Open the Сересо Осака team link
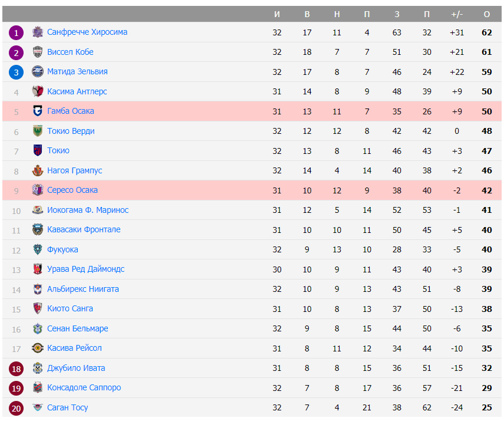 (x=73, y=190)
